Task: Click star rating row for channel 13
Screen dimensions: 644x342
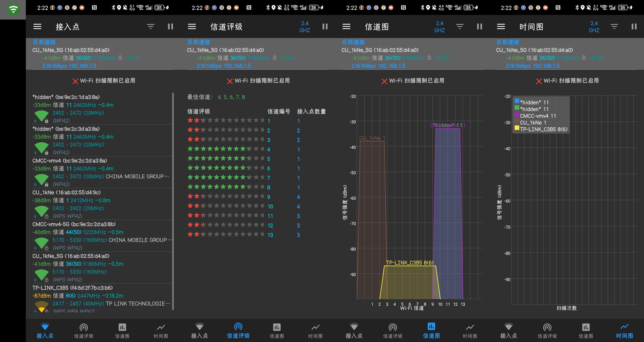Action: pos(226,235)
